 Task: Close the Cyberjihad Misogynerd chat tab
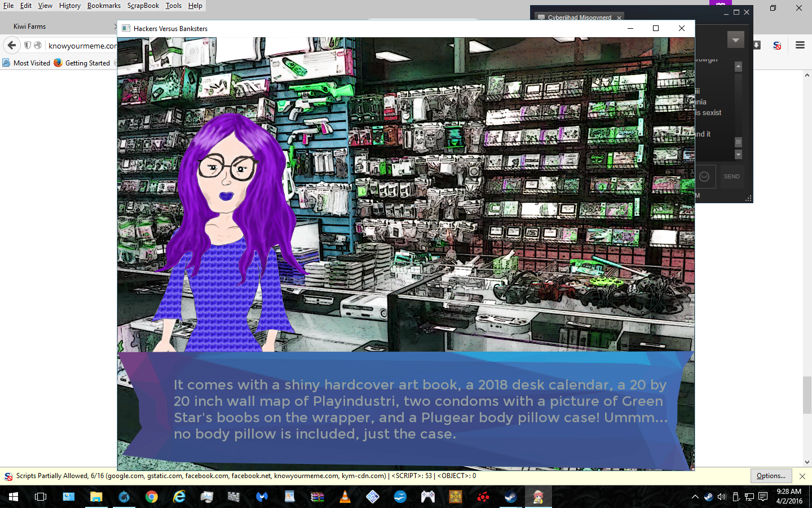coord(619,17)
